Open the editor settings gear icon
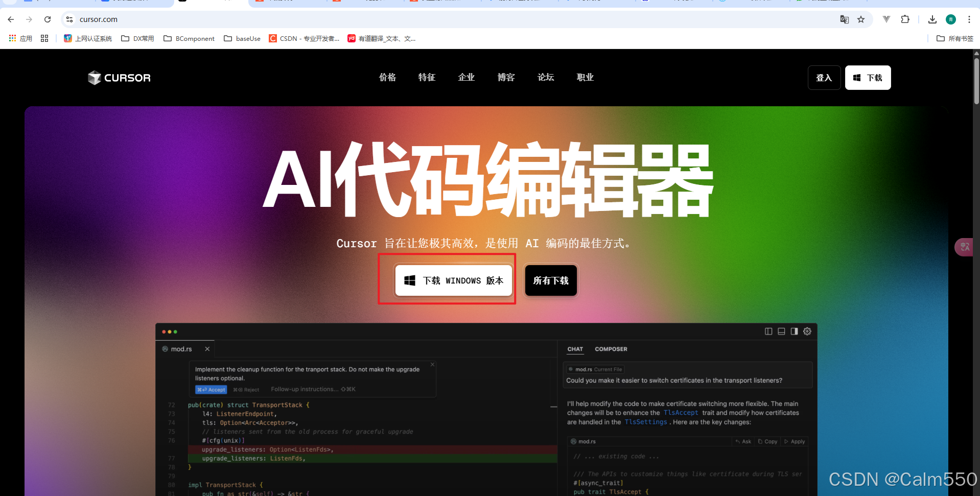 pyautogui.click(x=807, y=332)
